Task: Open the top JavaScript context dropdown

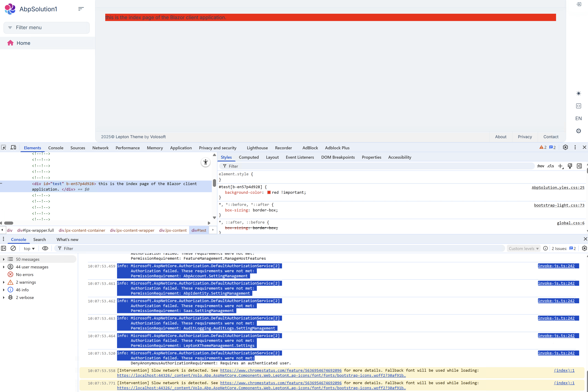Action: pos(29,248)
